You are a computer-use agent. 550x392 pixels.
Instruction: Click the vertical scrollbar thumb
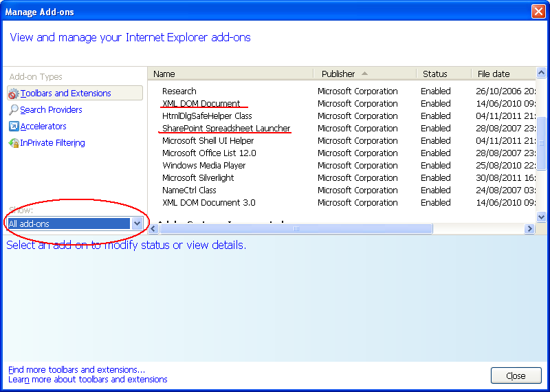[541, 143]
